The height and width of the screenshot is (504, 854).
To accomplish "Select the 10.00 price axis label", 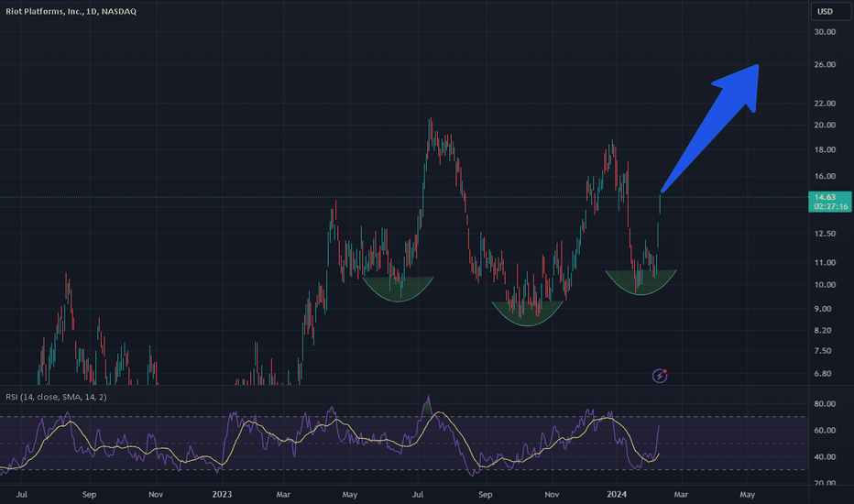I will click(x=825, y=284).
